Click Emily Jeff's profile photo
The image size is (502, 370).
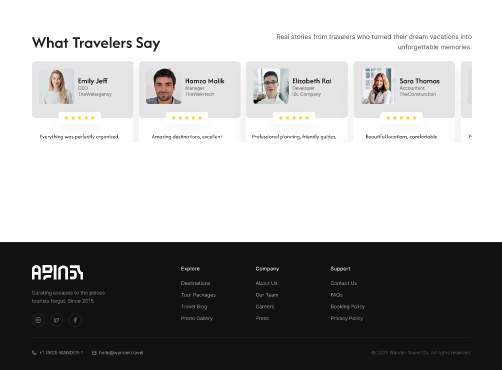pyautogui.click(x=56, y=86)
